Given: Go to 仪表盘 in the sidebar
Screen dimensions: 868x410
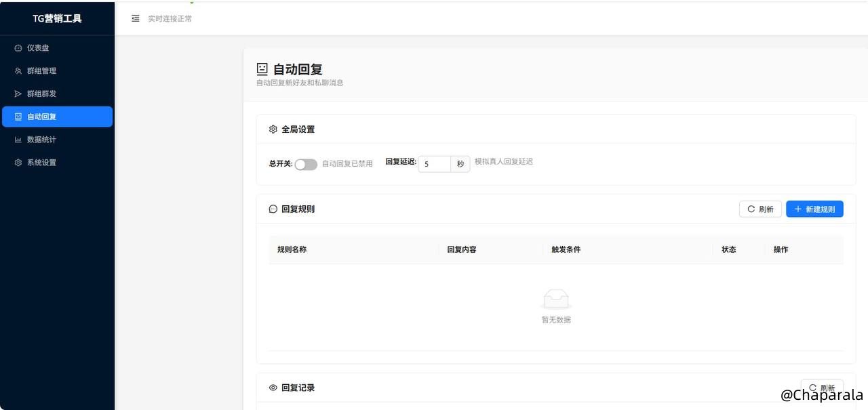Looking at the screenshot, I should [x=38, y=48].
